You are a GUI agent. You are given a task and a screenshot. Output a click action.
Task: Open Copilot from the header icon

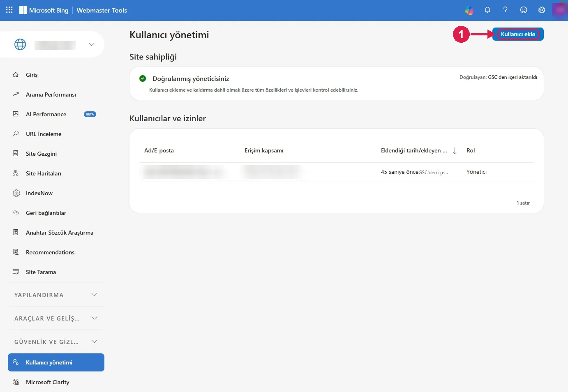click(469, 10)
